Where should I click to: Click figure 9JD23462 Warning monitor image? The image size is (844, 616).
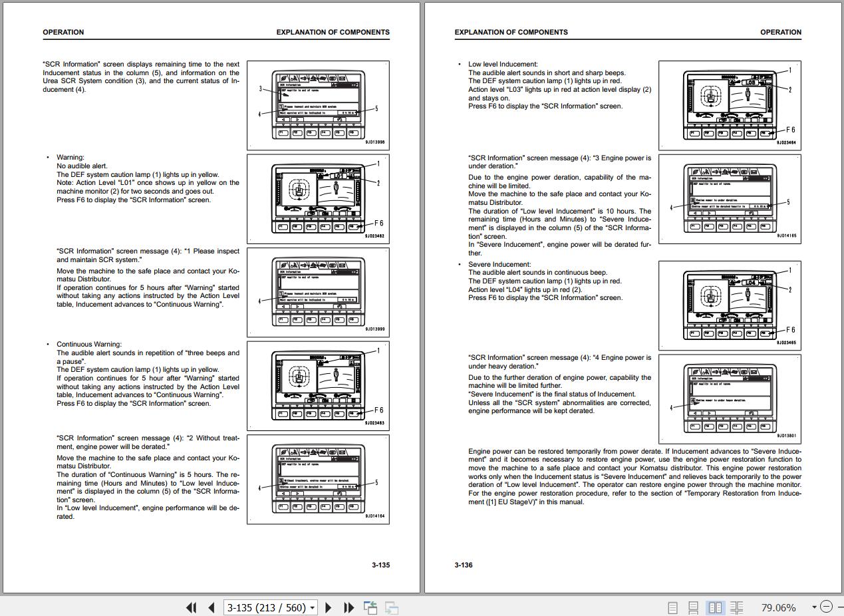(318, 198)
